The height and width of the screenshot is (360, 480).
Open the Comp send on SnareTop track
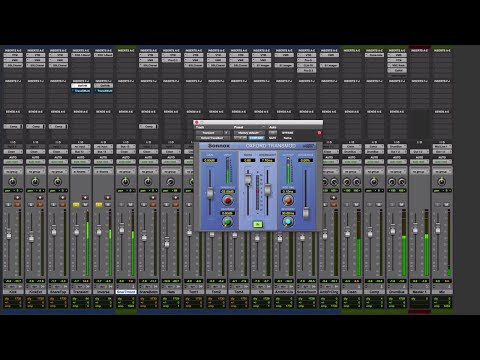tap(58, 126)
